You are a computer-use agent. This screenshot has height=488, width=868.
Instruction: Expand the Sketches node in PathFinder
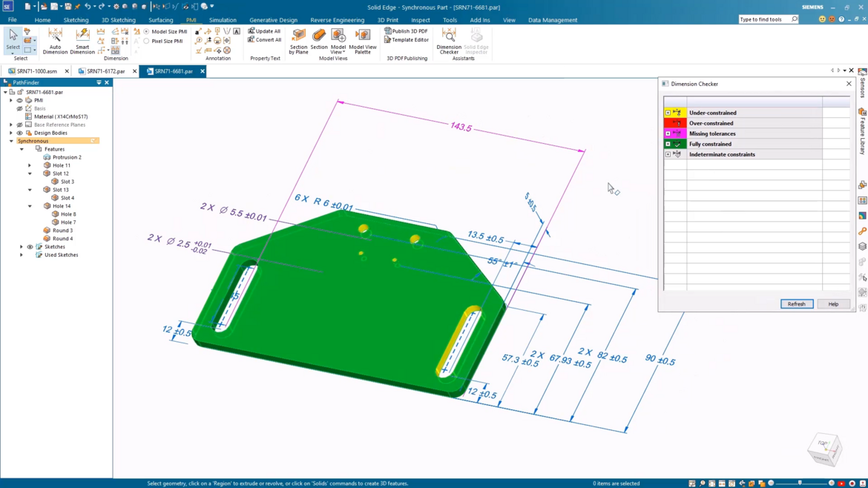[x=22, y=246]
